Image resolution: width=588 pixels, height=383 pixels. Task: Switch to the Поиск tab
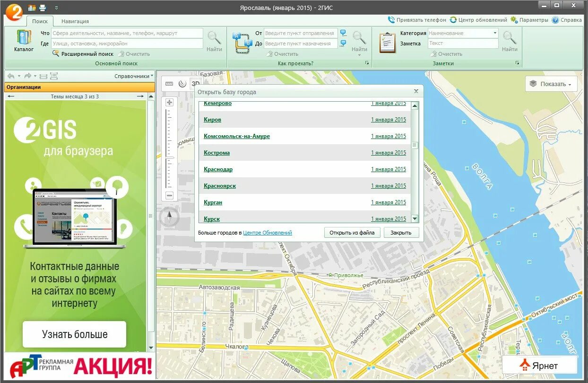pyautogui.click(x=40, y=21)
